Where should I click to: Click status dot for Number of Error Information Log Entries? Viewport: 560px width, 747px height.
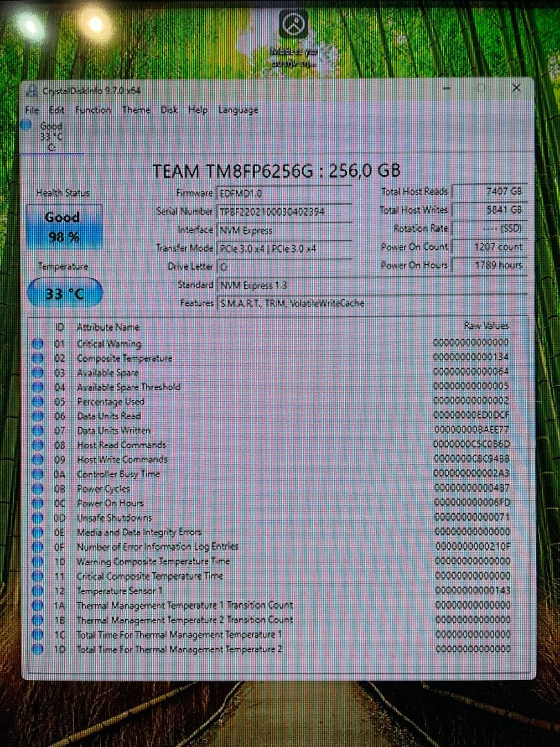pyautogui.click(x=37, y=547)
